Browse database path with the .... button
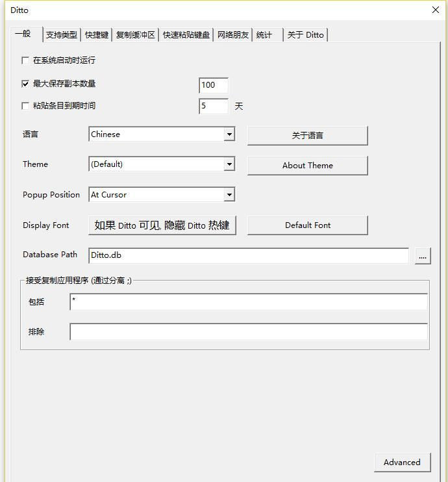This screenshot has width=448, height=482. point(423,256)
